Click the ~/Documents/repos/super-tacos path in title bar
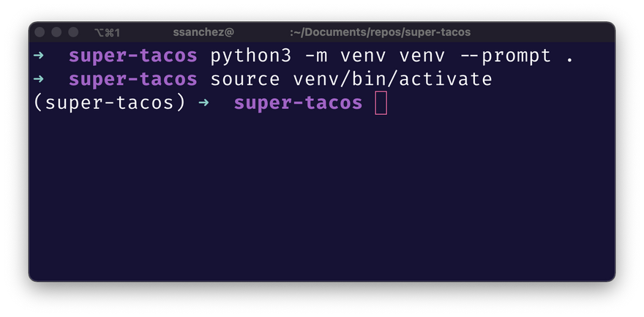 coord(381,32)
